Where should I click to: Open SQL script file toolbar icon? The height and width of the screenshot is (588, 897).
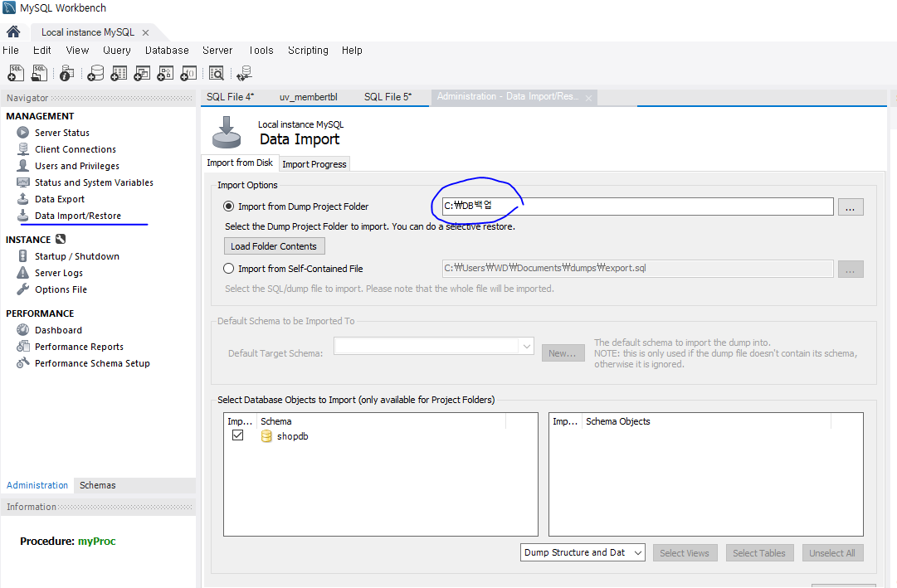(x=40, y=73)
